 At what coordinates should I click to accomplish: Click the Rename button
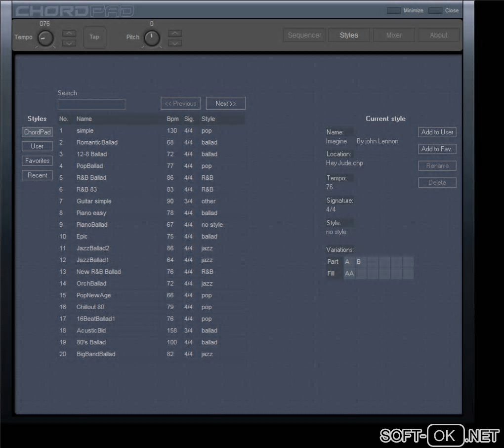[437, 166]
